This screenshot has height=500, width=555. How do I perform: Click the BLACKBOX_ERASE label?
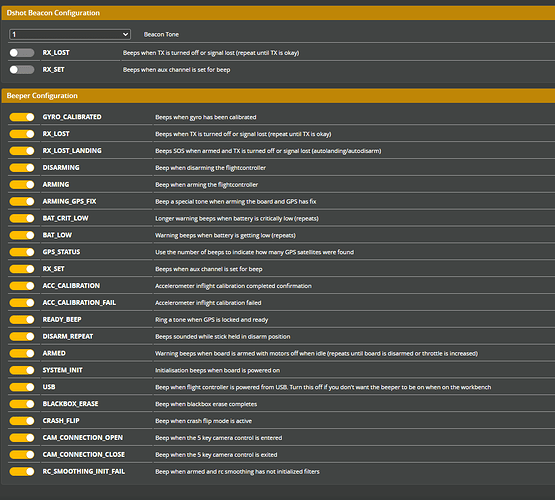click(x=70, y=404)
